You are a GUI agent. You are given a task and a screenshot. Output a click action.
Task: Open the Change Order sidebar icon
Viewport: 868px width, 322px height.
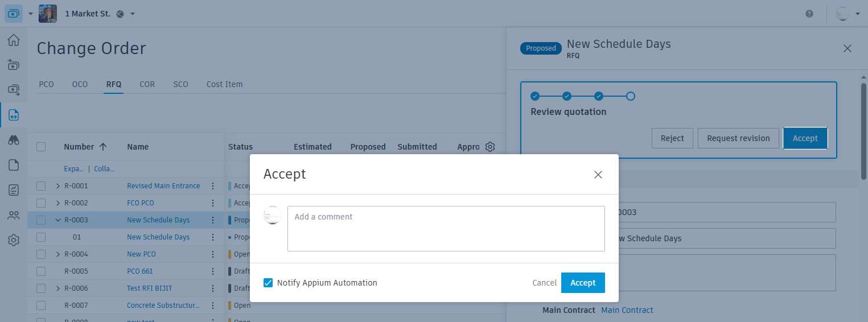click(x=13, y=115)
